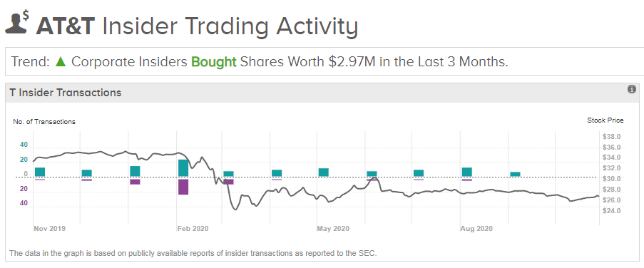Click the Stock Price axis title
The width and height of the screenshot is (644, 268).
[605, 120]
